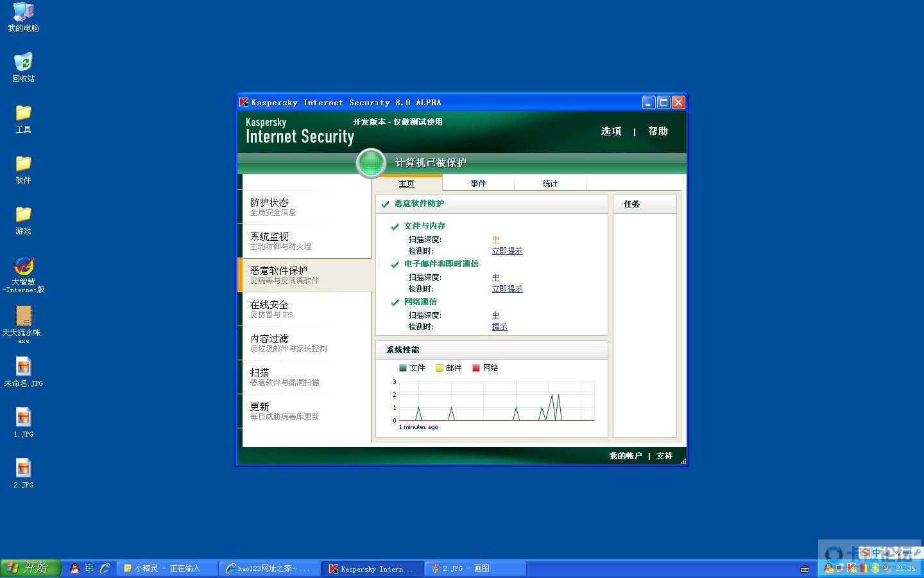This screenshot has height=578, width=924.
Task: Click 中 scan depth under 网络通信
Action: pos(495,315)
